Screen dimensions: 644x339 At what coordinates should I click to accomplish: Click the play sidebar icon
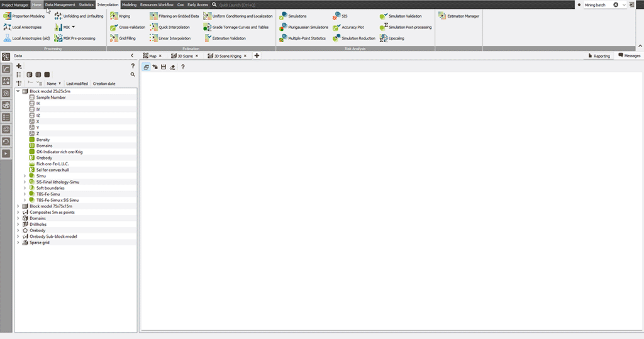[6, 153]
